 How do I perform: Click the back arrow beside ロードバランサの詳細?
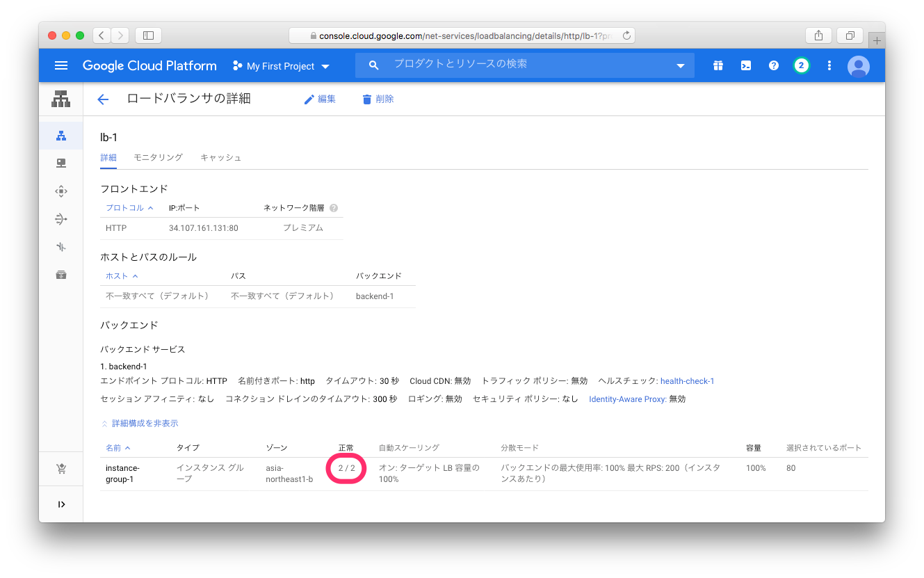click(x=103, y=99)
